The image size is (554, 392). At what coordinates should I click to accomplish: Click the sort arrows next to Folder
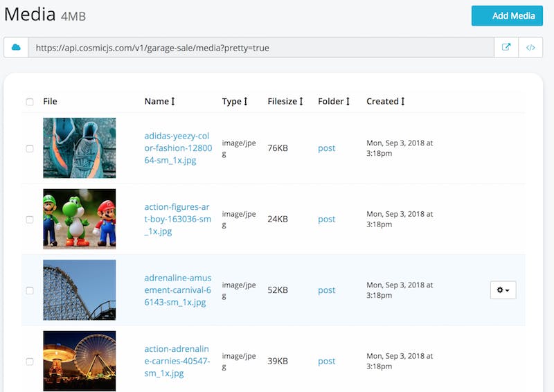click(348, 101)
